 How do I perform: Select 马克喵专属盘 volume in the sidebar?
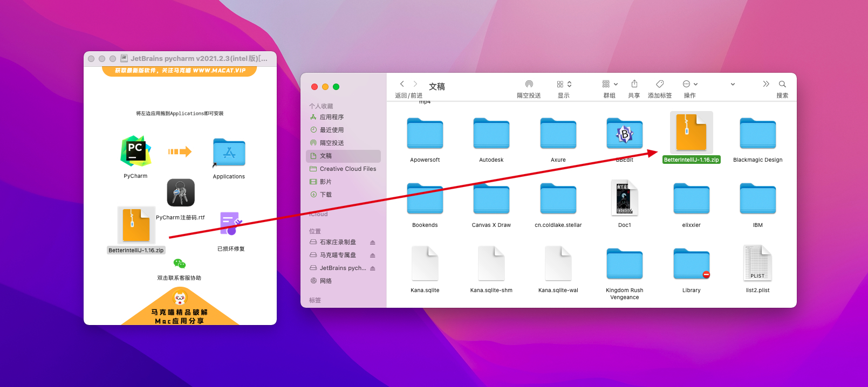click(338, 255)
